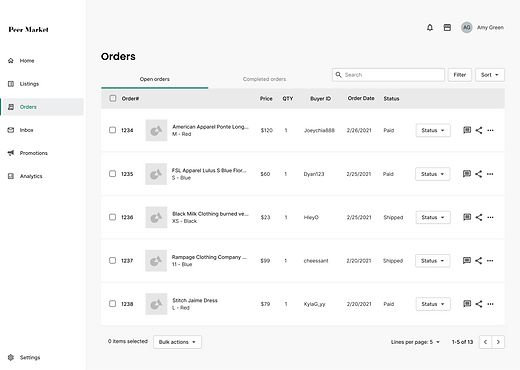Click the Peer Market logo
Screen dimensions: 520x370
28,30
